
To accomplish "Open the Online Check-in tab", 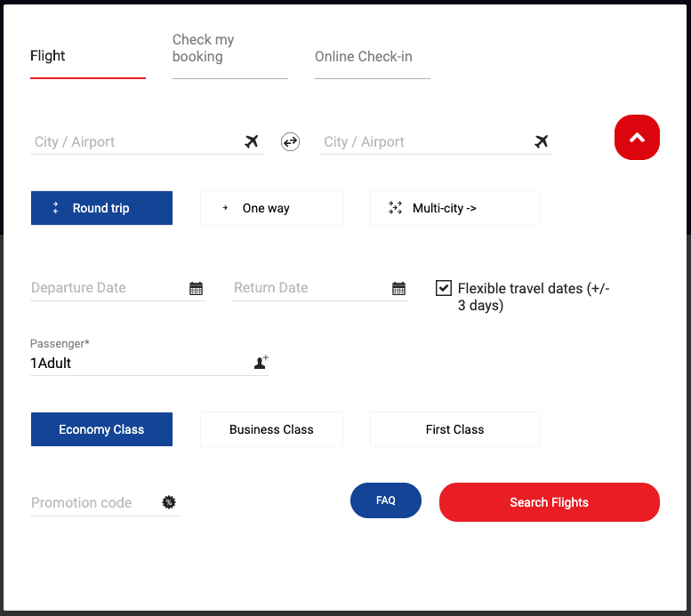I will (372, 57).
